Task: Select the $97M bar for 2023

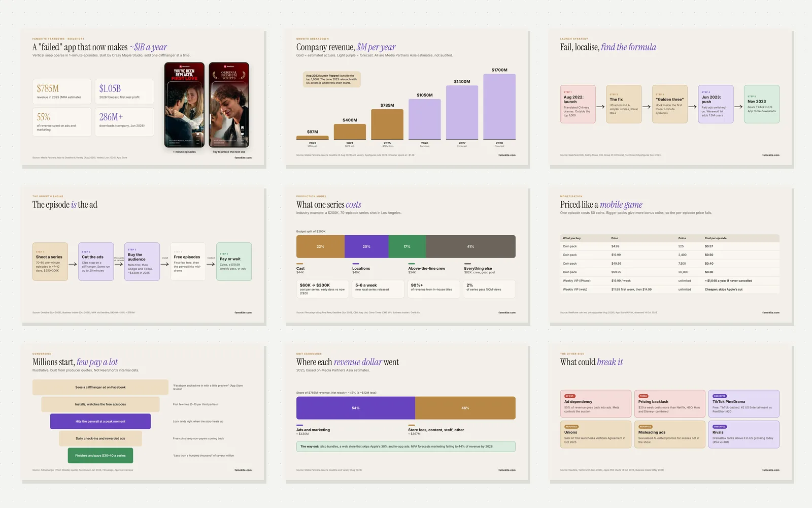Action: coord(313,138)
